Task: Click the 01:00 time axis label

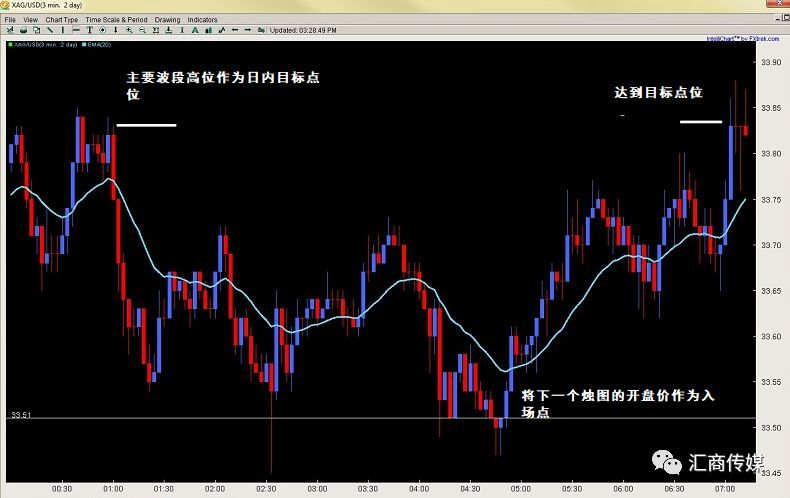Action: 113,489
